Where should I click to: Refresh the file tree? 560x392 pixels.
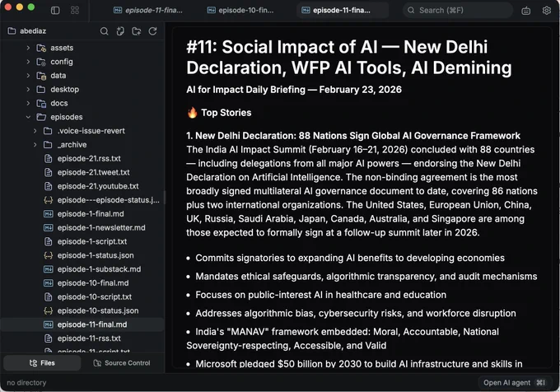153,31
